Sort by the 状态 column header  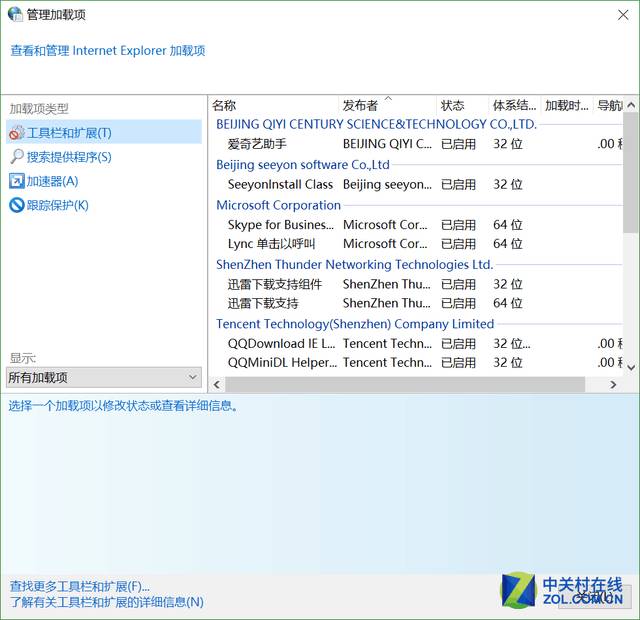462,105
